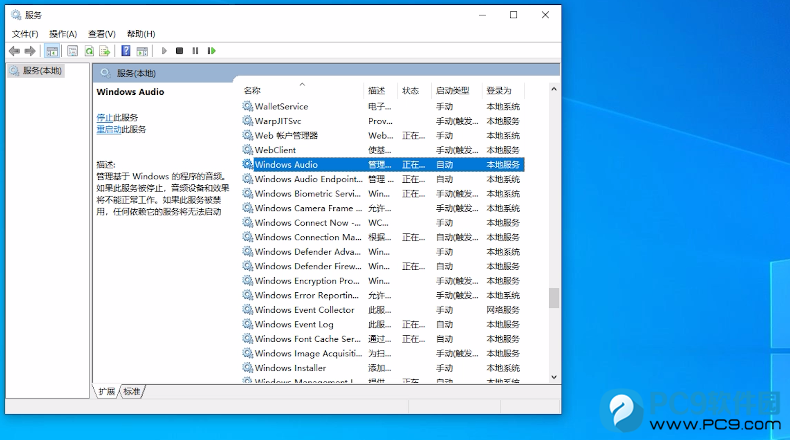Minimize the services window
The height and width of the screenshot is (440, 790).
tap(482, 15)
